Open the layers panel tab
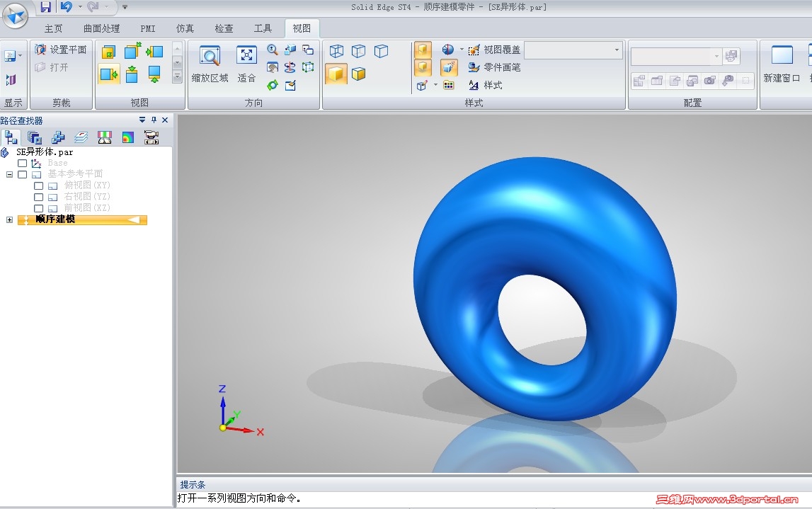The height and width of the screenshot is (509, 812). 81,137
